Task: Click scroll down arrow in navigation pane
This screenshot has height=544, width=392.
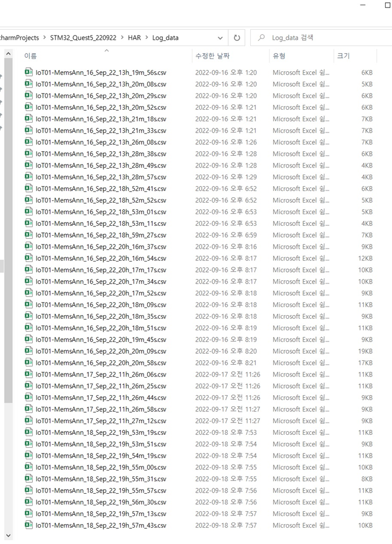Action: coord(8,536)
